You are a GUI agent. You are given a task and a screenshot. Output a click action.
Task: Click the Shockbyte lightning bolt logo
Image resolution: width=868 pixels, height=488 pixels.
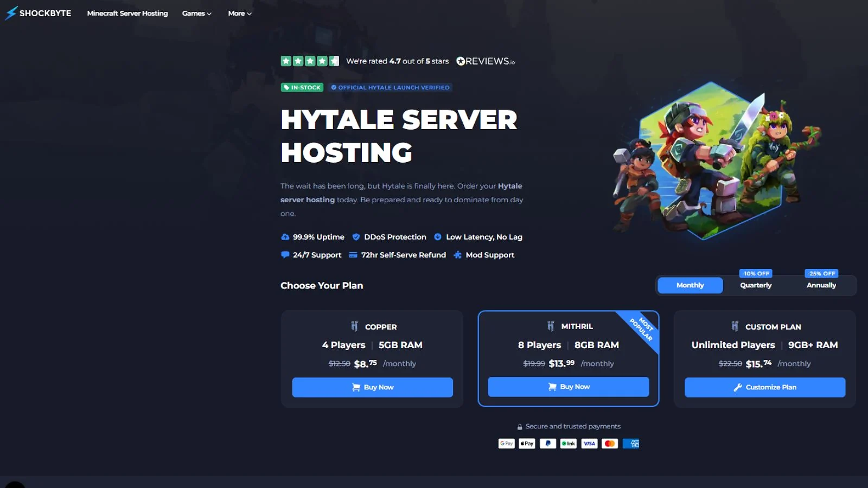click(11, 13)
